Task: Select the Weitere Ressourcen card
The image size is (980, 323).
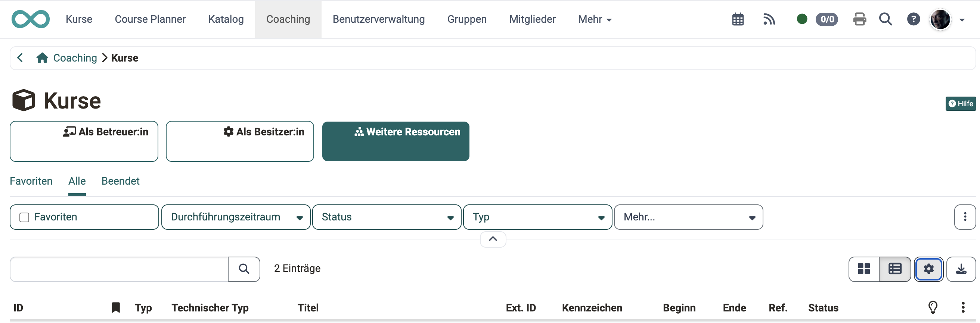Action: (x=396, y=141)
